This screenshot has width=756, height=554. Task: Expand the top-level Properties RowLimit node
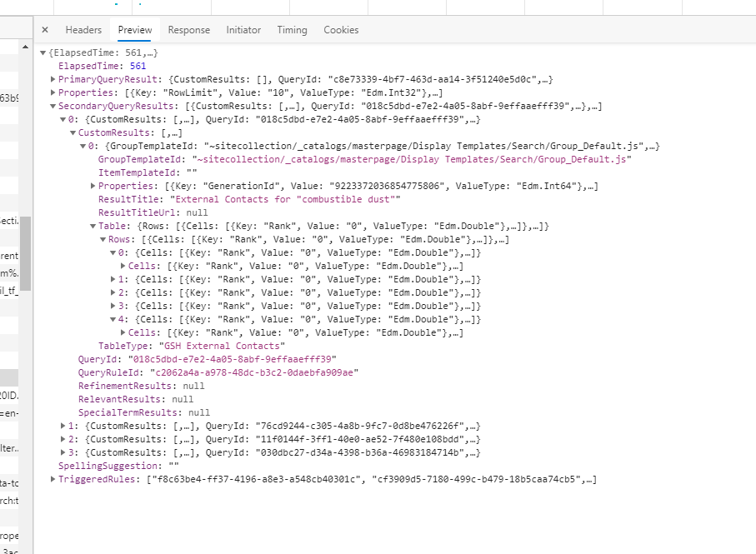coord(53,92)
